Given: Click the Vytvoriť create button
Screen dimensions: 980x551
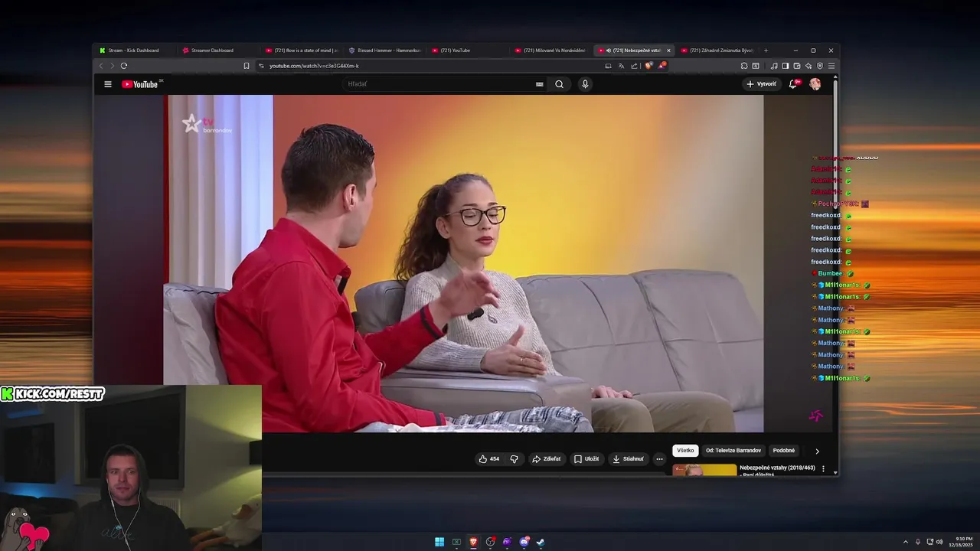Looking at the screenshot, I should pos(762,84).
